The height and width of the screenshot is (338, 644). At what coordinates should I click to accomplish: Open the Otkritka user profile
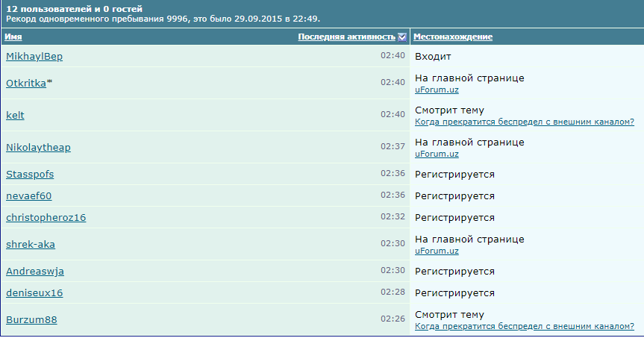(26, 83)
